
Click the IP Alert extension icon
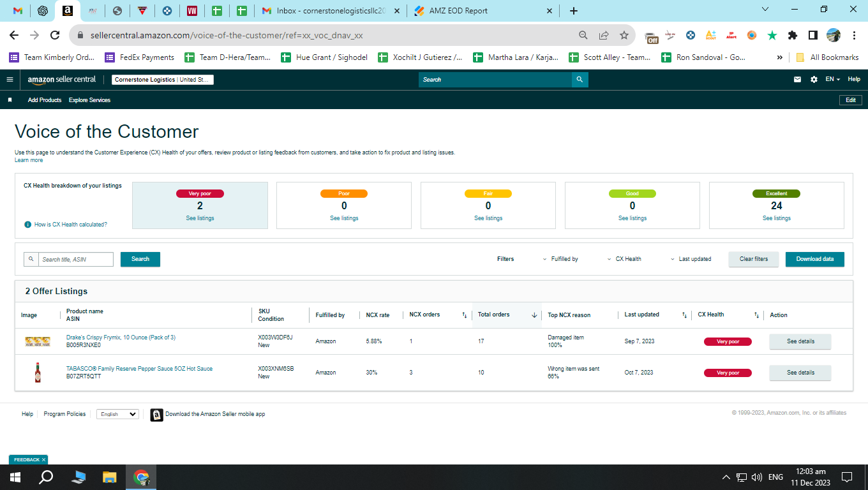point(731,35)
